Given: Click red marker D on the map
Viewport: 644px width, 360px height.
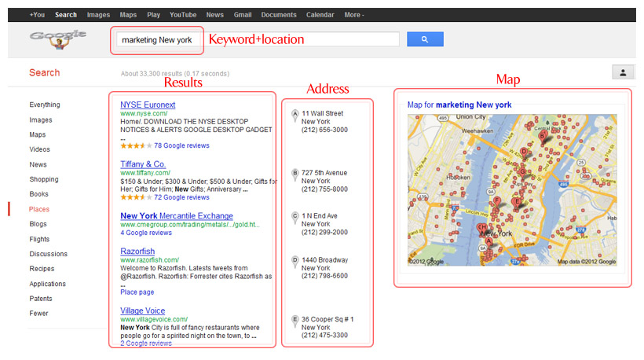Looking at the screenshot, I should click(x=524, y=152).
